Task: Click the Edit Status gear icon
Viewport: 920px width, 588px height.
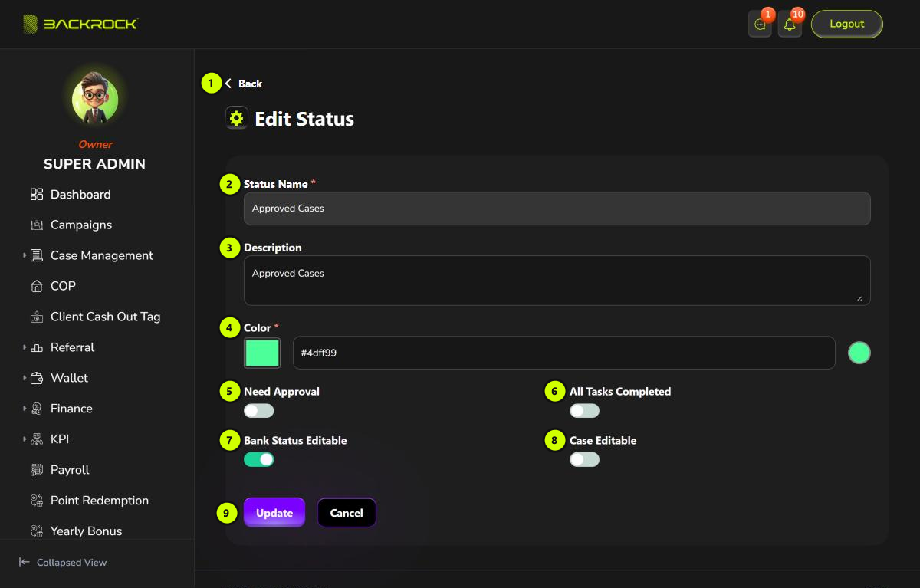Action: (237, 118)
